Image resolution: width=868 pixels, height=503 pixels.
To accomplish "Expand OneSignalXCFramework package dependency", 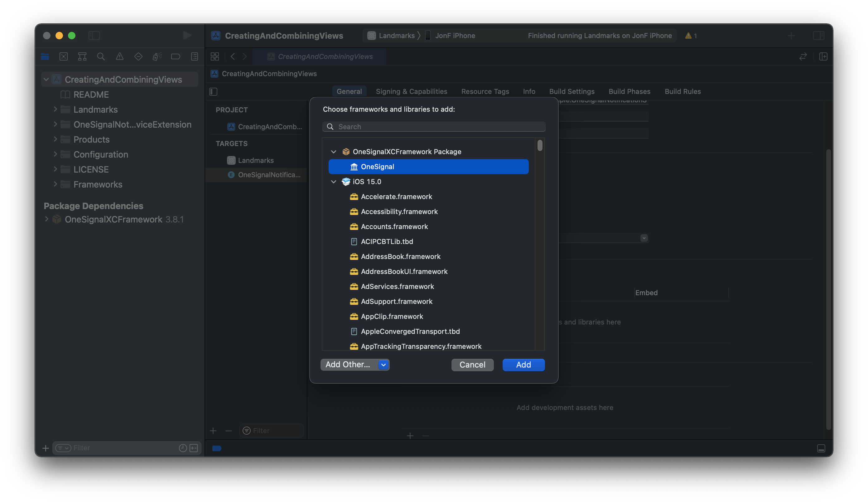I will (46, 219).
